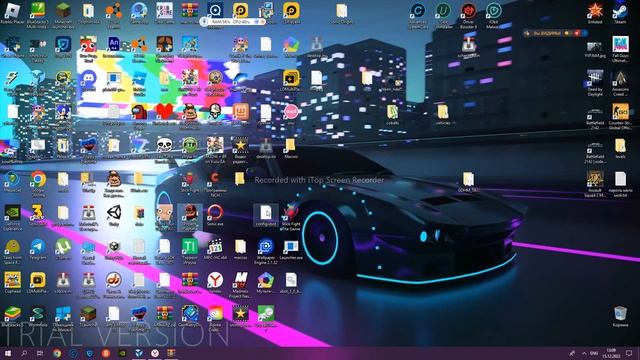Open the Enlisted game shortcut
640x360 pixels.
[595, 11]
